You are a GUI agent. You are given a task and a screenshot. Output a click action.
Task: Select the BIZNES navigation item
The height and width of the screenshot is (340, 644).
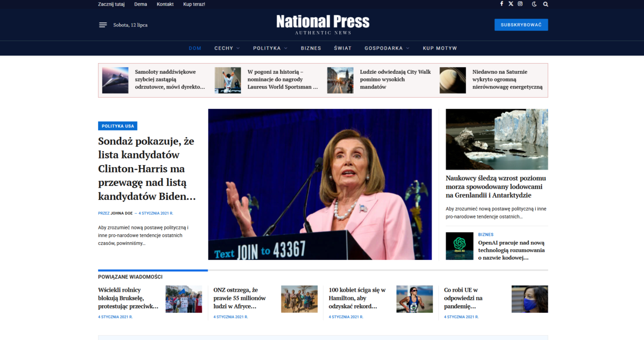[311, 48]
